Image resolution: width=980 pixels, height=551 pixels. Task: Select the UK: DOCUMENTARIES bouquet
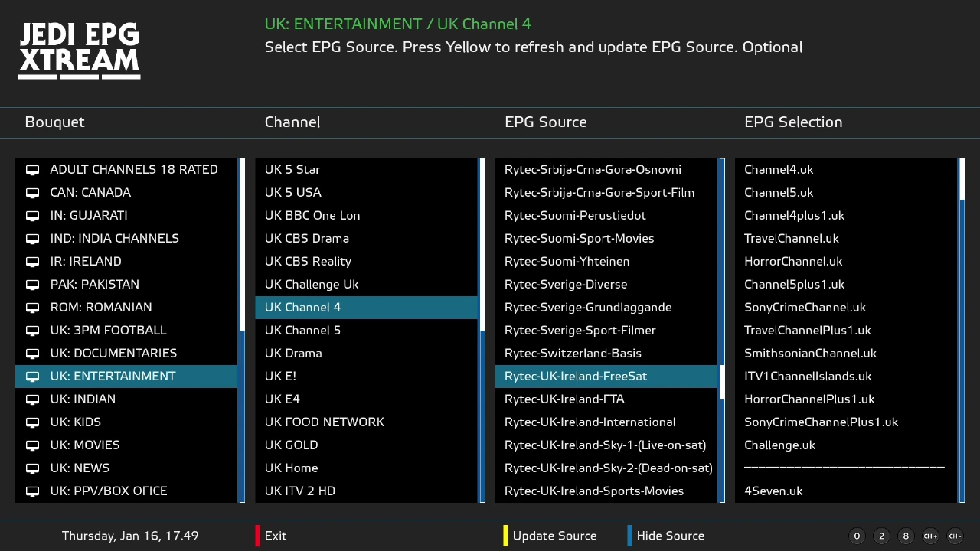126,354
